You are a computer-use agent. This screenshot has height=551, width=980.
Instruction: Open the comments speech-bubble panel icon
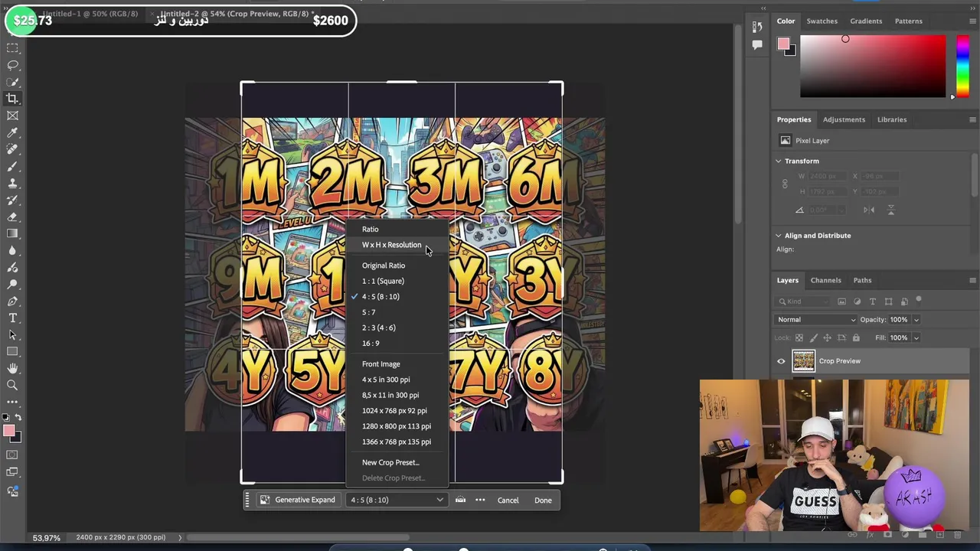click(x=757, y=44)
